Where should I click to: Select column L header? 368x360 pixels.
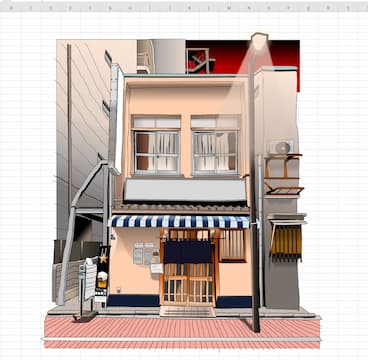tap(209, 7)
